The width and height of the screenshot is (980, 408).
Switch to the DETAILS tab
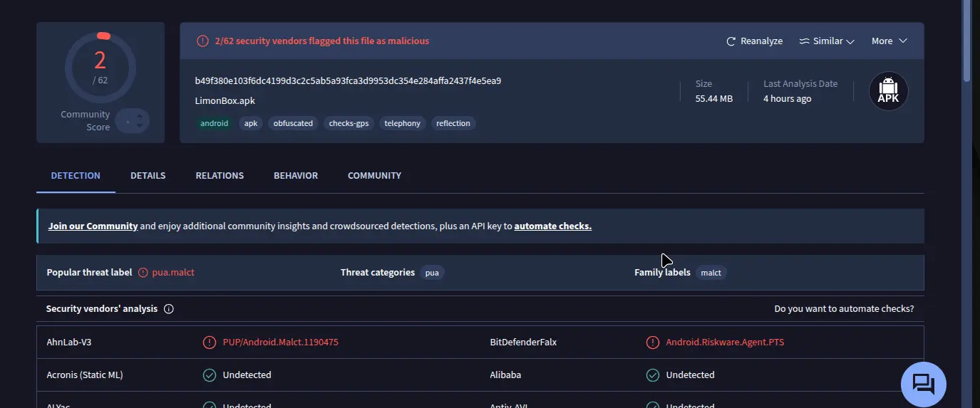(148, 175)
